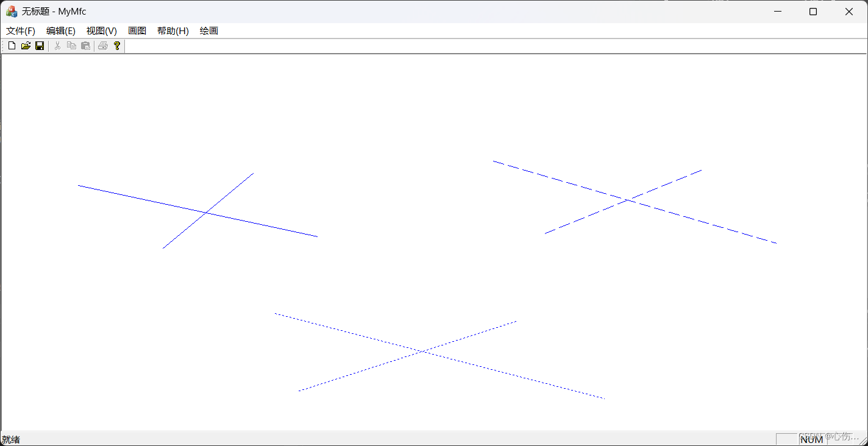Click the NUM indicator in status bar
The width and height of the screenshot is (868, 446).
[x=811, y=439]
